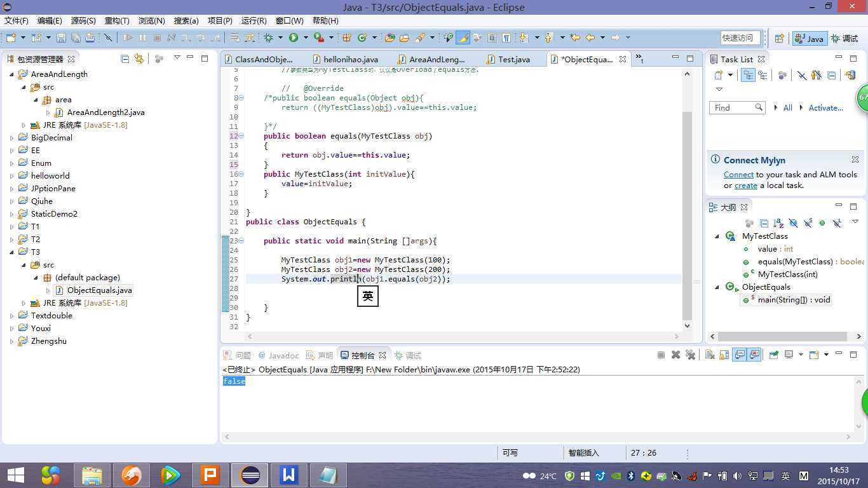Click the Connect link in Mylyn
Screen dimensions: 868x488
click(738, 174)
